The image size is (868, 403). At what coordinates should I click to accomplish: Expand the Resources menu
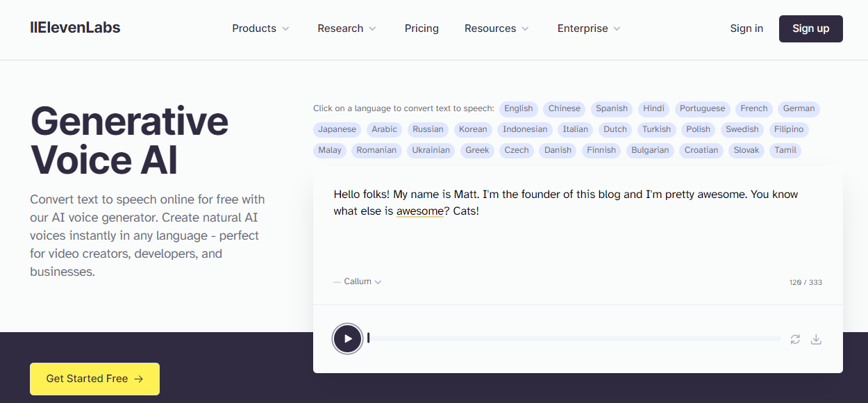tap(496, 28)
